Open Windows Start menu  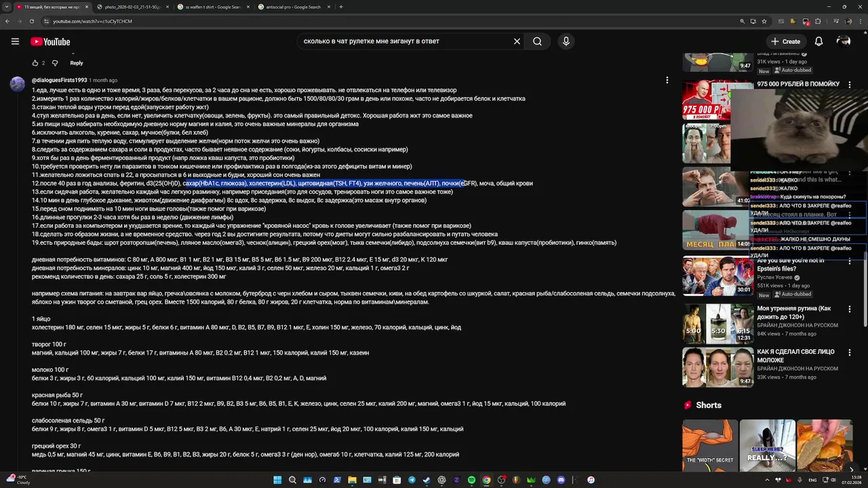click(277, 480)
